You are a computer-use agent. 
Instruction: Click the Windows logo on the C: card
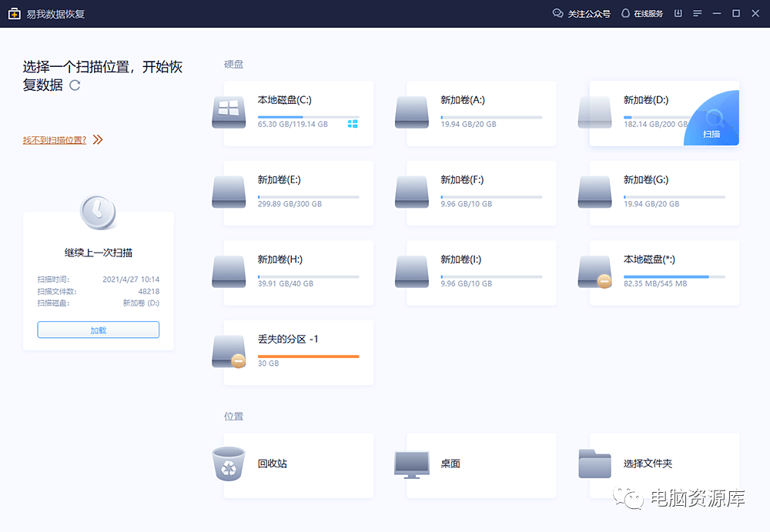[353, 124]
